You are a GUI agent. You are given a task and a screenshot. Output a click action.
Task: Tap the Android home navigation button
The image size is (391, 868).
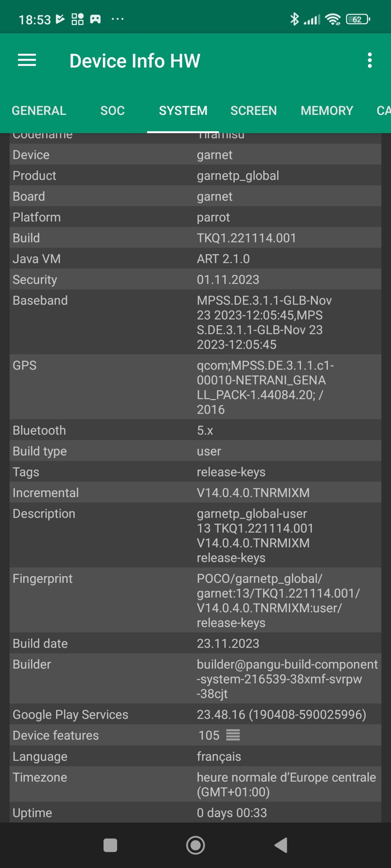(195, 845)
